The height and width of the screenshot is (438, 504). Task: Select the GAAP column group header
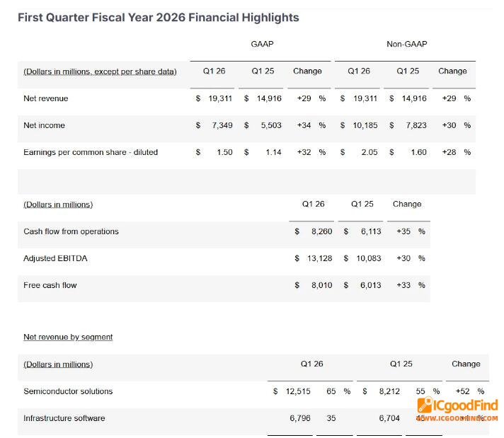(262, 45)
